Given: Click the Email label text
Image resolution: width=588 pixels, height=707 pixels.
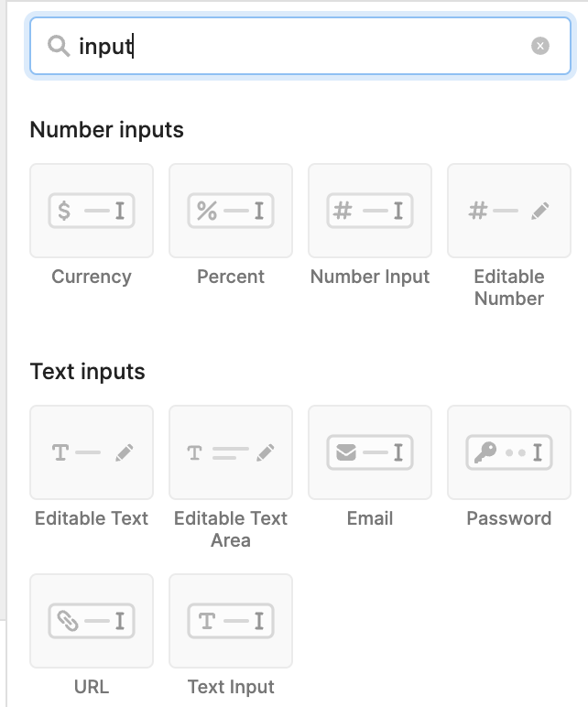Looking at the screenshot, I should point(370,518).
